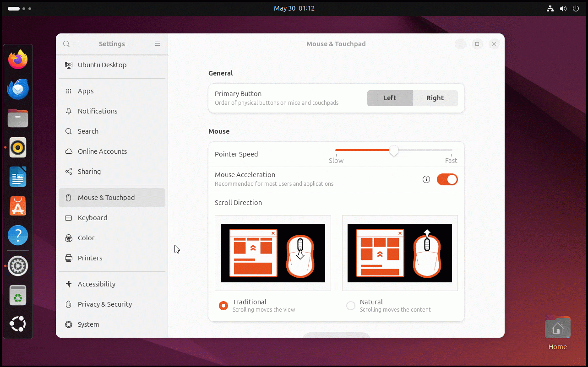Open Notifications settings via the bell icon

tap(68, 111)
